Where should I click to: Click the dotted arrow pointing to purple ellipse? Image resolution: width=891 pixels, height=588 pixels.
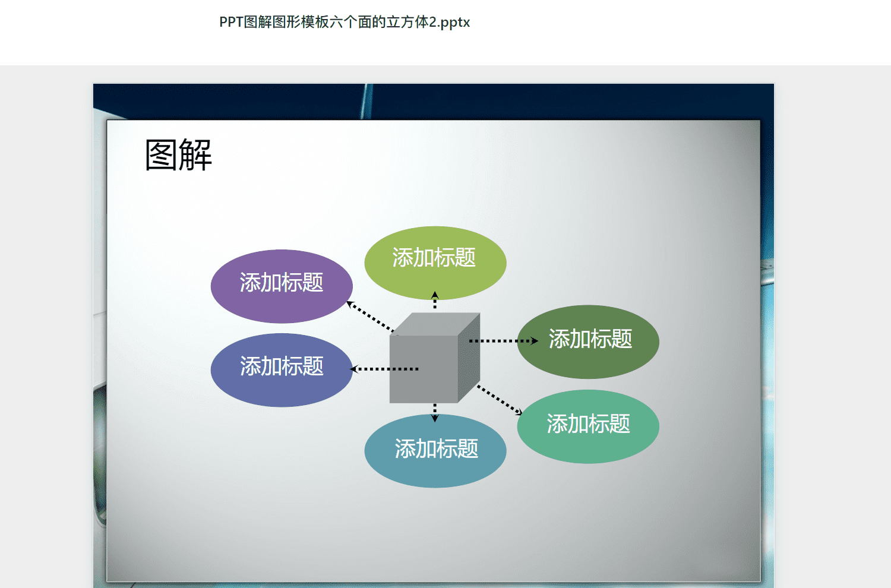(x=370, y=317)
